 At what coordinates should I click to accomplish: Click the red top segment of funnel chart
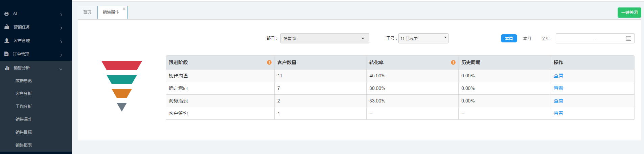pyautogui.click(x=122, y=65)
